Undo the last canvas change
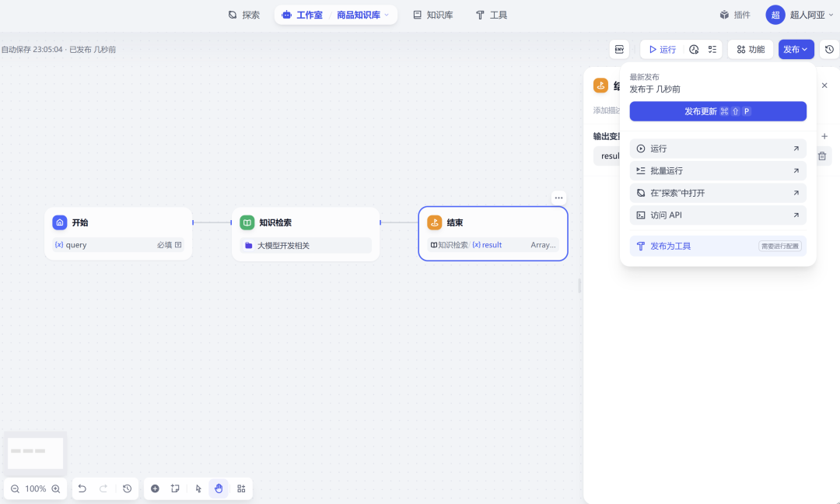Screen dimensions: 840x504 pos(82,488)
